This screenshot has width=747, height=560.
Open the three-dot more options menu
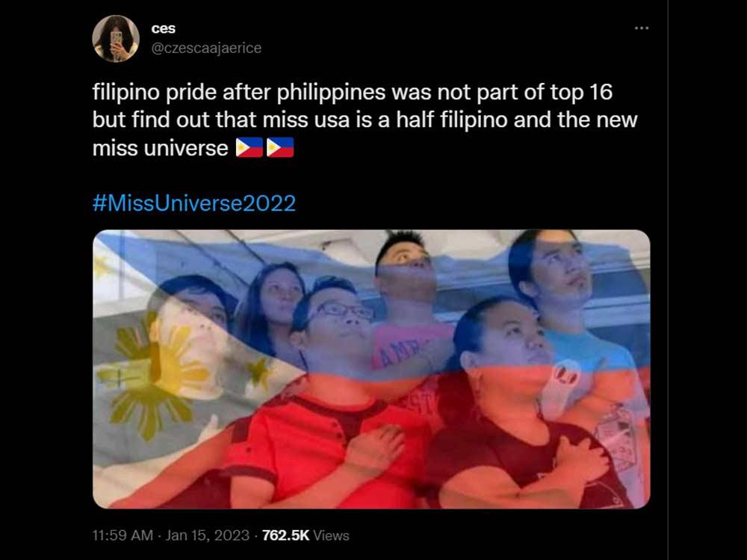point(641,28)
